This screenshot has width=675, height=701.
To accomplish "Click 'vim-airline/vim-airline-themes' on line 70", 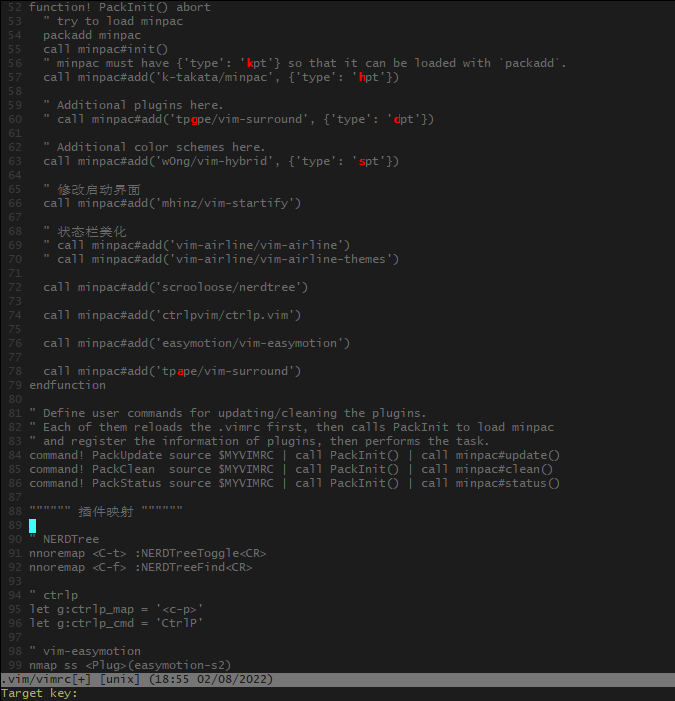I will (x=281, y=259).
